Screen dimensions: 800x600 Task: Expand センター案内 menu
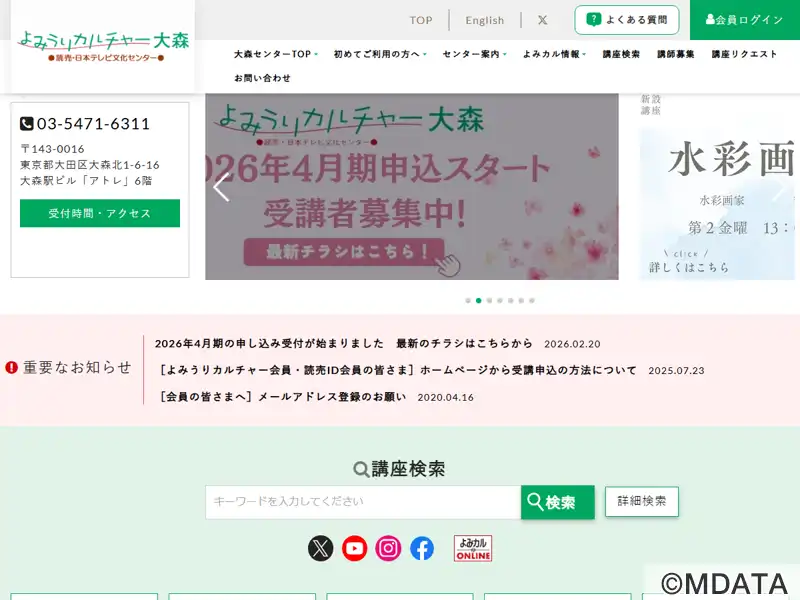(x=474, y=54)
